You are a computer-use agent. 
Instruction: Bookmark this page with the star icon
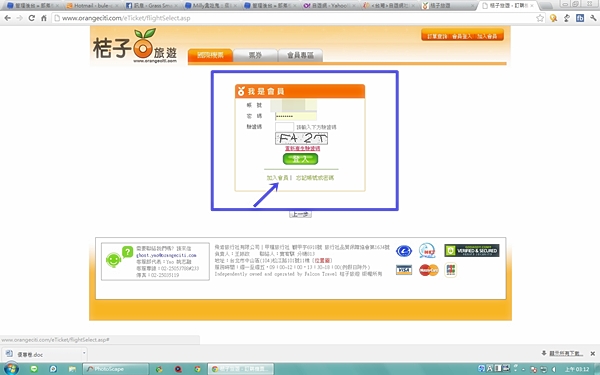540,18
